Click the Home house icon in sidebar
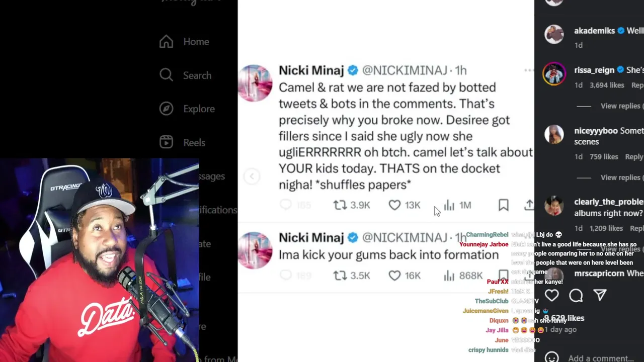The image size is (644, 362). coord(166,42)
